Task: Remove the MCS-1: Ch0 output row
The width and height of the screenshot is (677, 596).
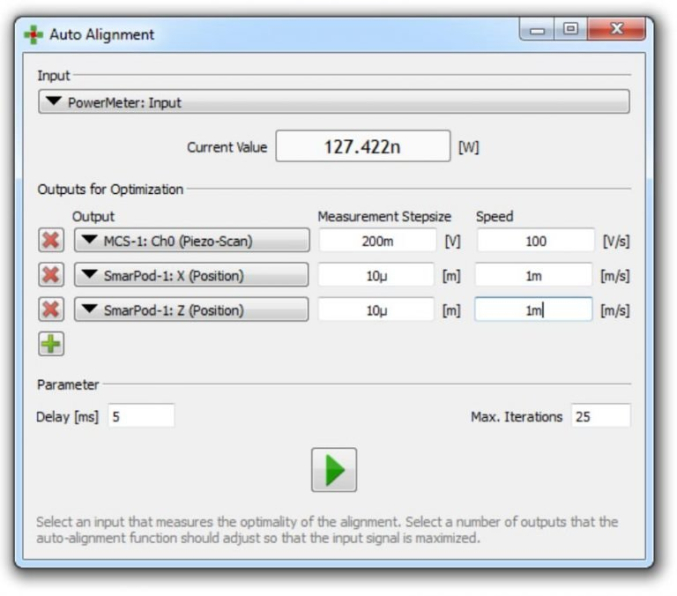Action: point(51,241)
